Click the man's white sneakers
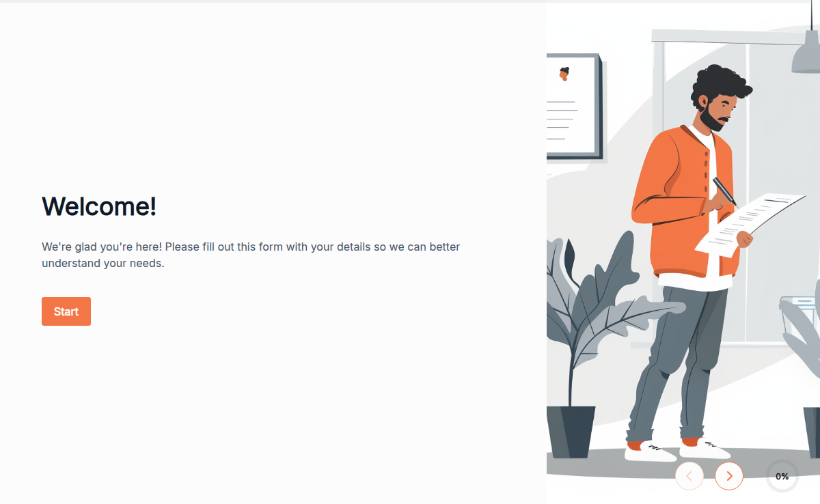820x504 pixels. coord(676,451)
